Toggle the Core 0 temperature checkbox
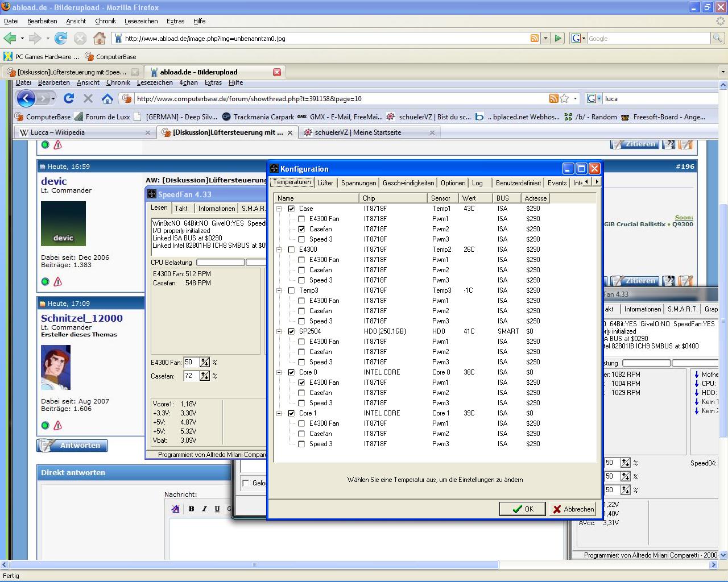The width and height of the screenshot is (728, 582). tap(291, 372)
